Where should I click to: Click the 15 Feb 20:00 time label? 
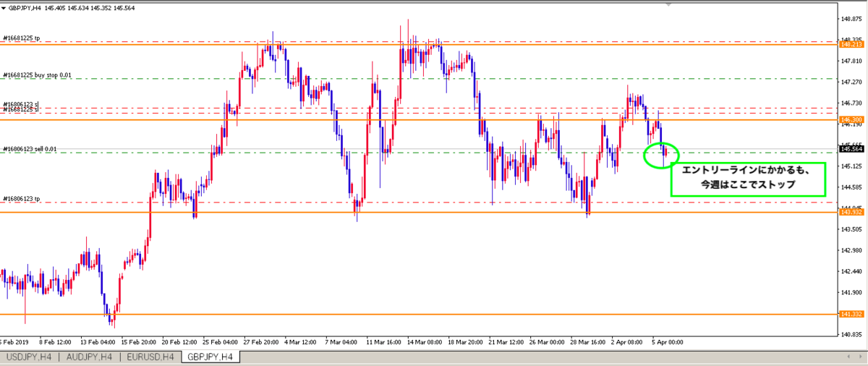click(139, 341)
